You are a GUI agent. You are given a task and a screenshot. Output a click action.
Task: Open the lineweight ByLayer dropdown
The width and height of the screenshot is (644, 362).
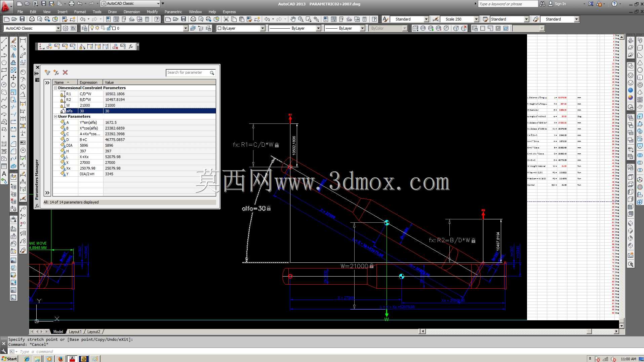(362, 28)
